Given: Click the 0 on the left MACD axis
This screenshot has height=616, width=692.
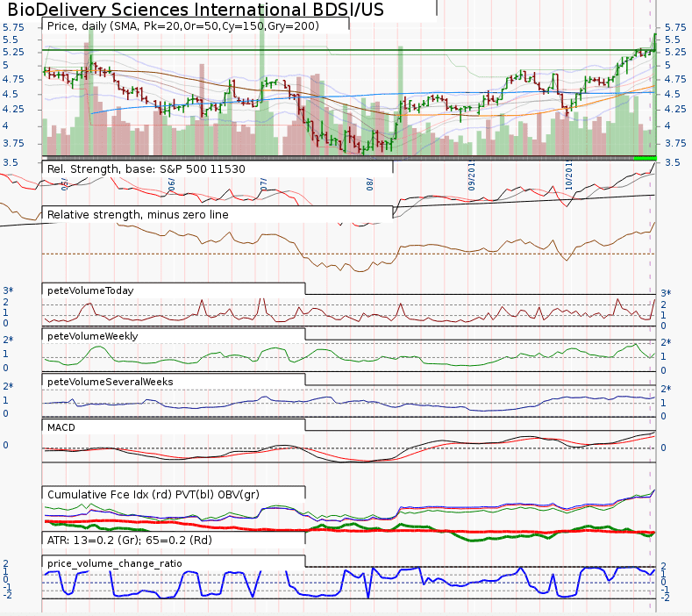Looking at the screenshot, I should tap(6, 445).
